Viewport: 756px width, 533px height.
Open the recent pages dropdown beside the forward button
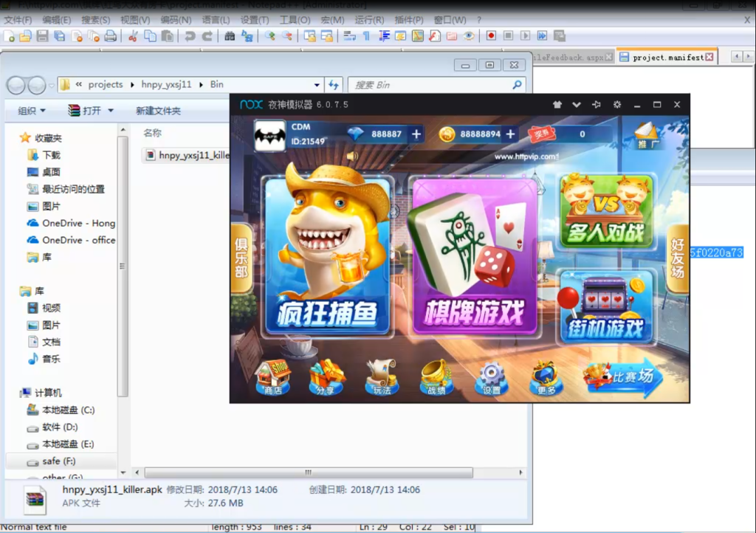pos(51,86)
